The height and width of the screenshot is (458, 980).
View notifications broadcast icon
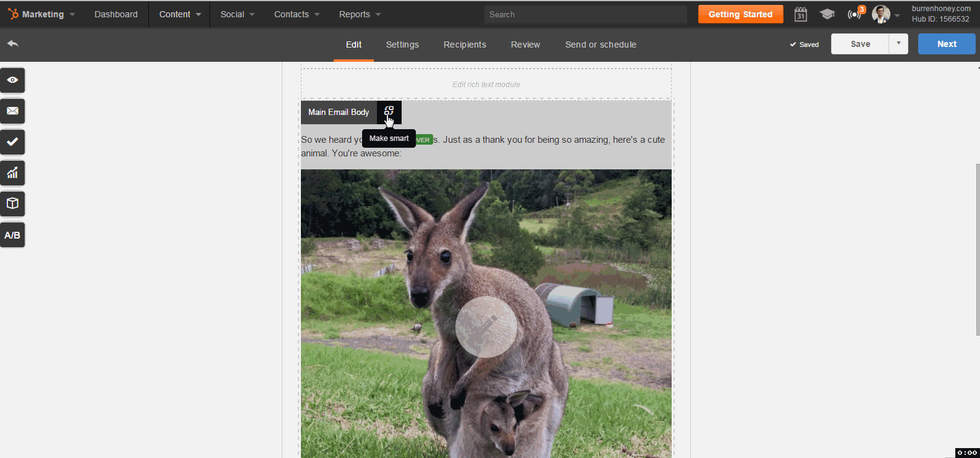(855, 14)
